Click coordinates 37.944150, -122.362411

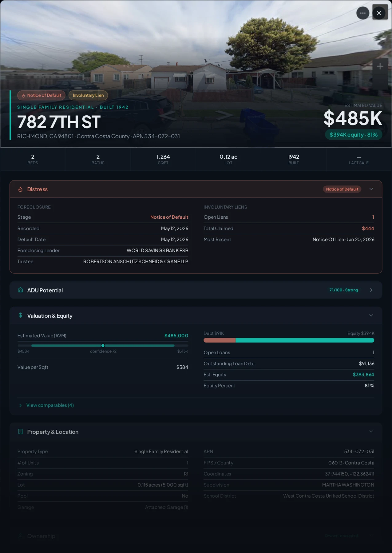pos(350,474)
